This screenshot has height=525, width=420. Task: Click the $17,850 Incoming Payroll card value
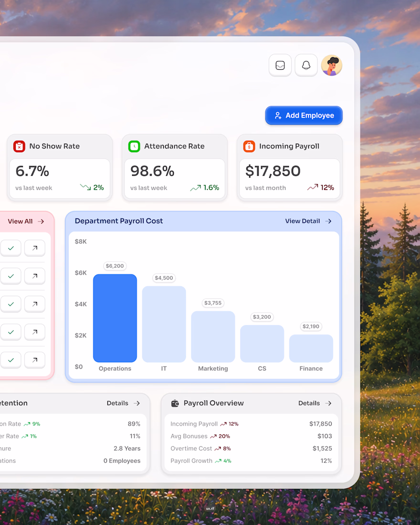[x=273, y=171]
